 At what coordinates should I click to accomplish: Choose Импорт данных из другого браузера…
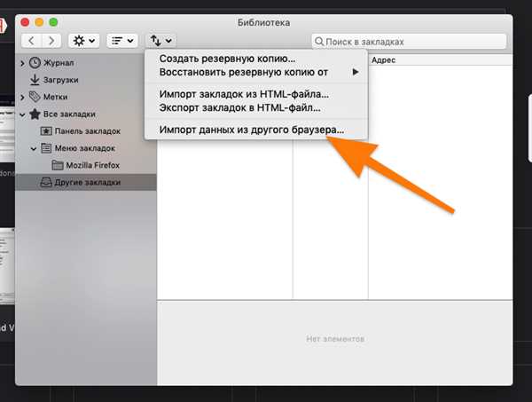256,130
